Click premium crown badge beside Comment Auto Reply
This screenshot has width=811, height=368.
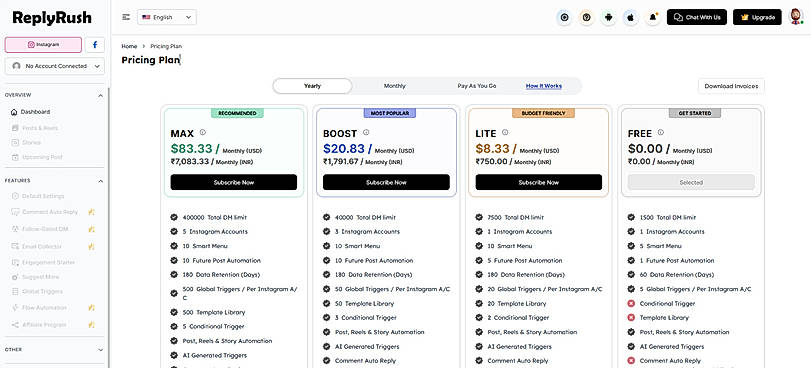pyautogui.click(x=91, y=212)
